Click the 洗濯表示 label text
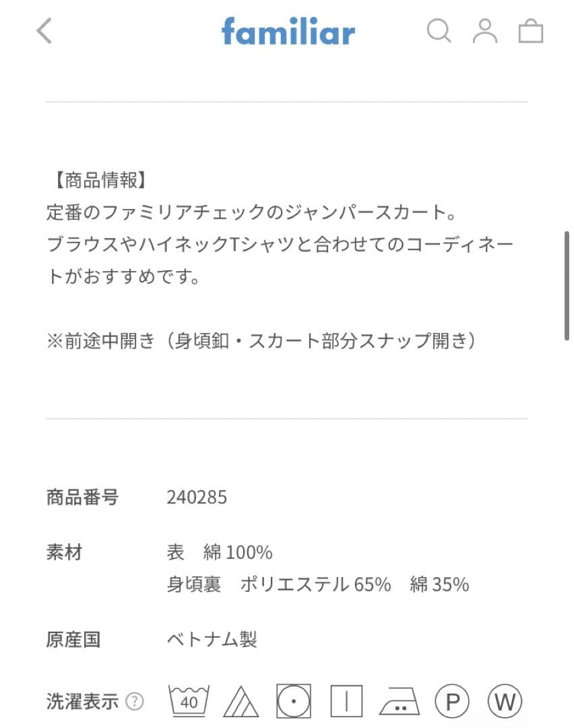The width and height of the screenshot is (574, 728). click(82, 702)
